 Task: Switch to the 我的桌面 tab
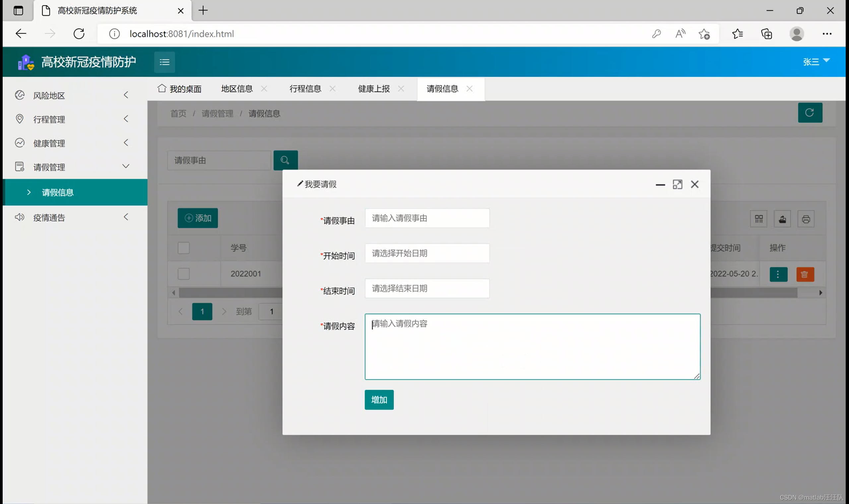(180, 89)
